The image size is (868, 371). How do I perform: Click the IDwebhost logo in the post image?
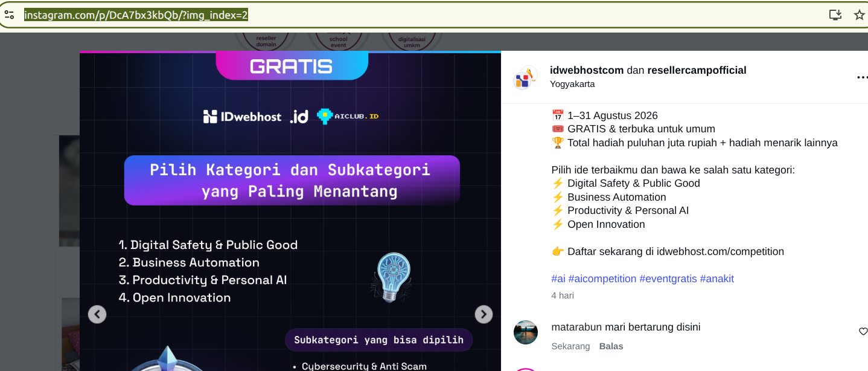tap(242, 117)
